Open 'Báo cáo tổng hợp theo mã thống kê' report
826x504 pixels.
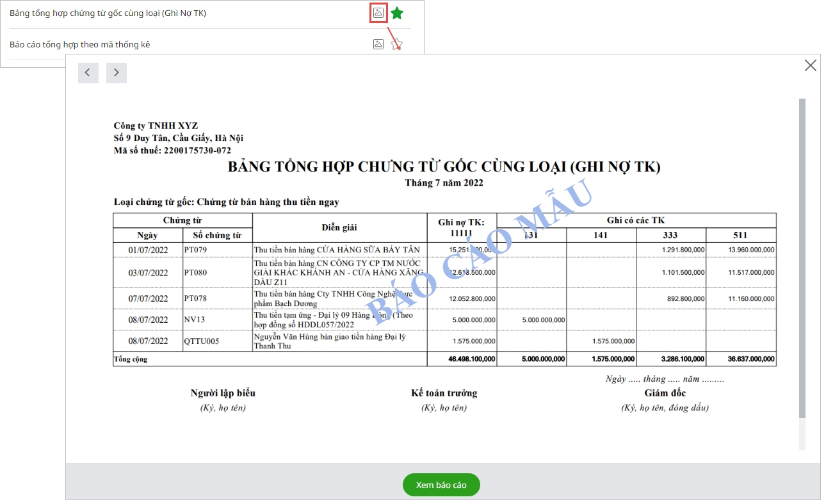tap(79, 44)
